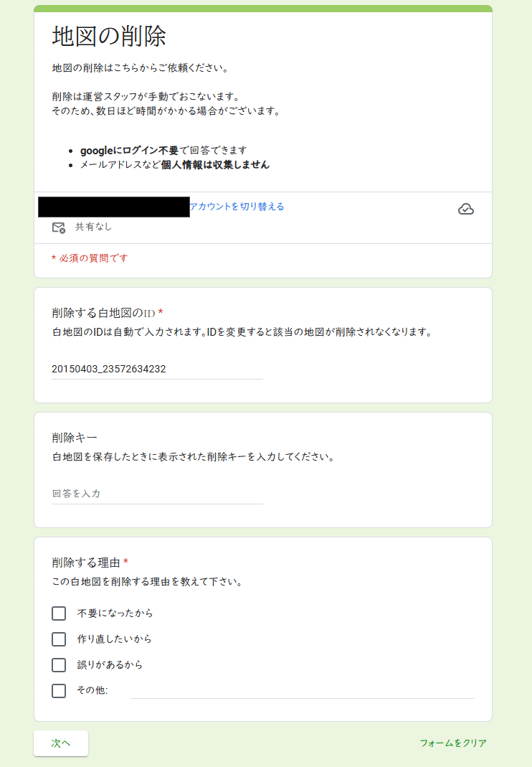Click the cloud saved-draft icon
Screen dimensions: 532x767
(465, 210)
